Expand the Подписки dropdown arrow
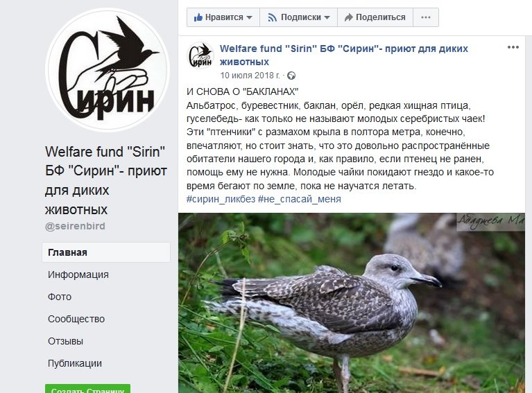The image size is (532, 393). click(x=327, y=17)
